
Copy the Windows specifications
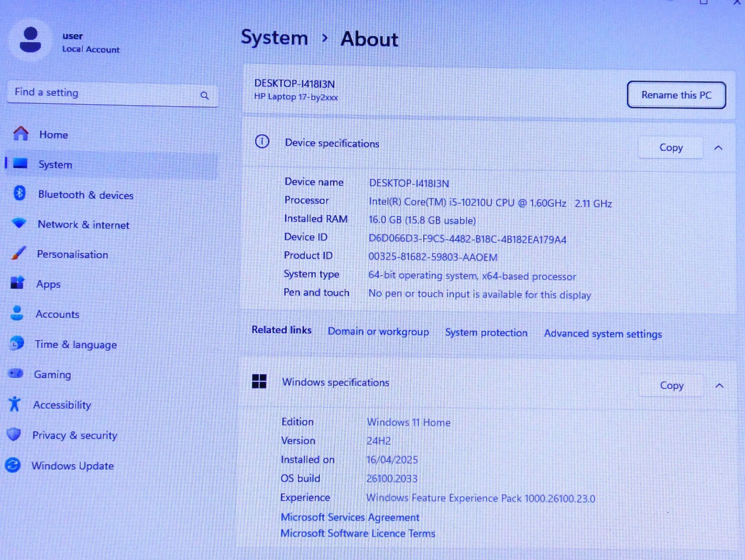[671, 385]
